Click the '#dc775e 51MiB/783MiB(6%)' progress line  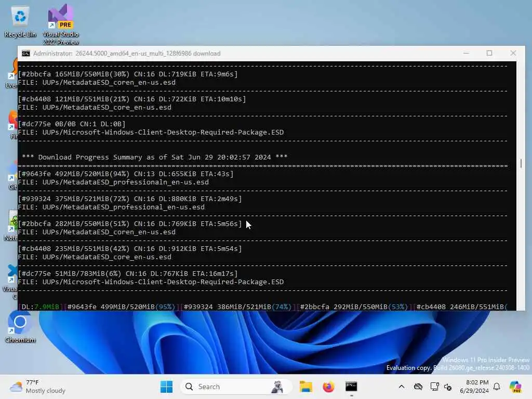tap(128, 273)
